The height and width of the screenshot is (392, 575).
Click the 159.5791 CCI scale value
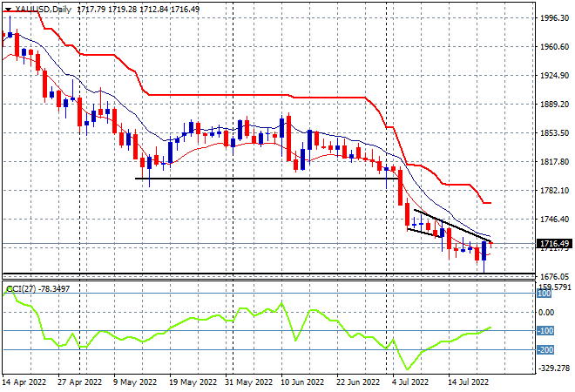tap(555, 287)
